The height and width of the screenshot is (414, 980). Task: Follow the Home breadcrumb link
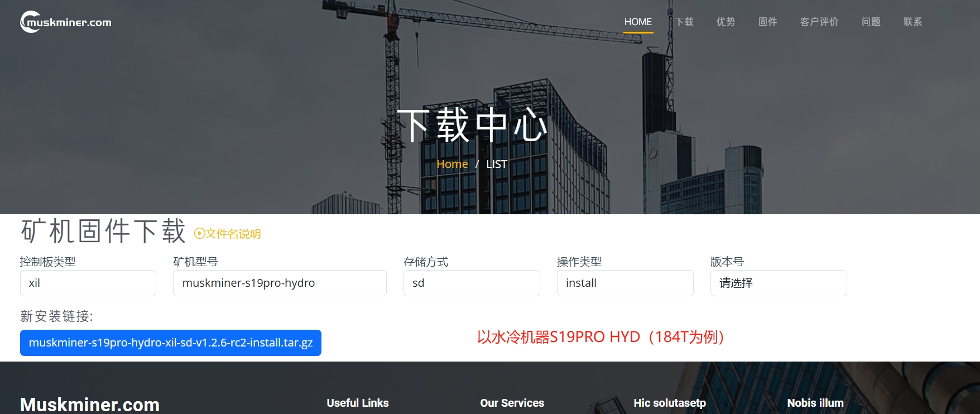[452, 164]
